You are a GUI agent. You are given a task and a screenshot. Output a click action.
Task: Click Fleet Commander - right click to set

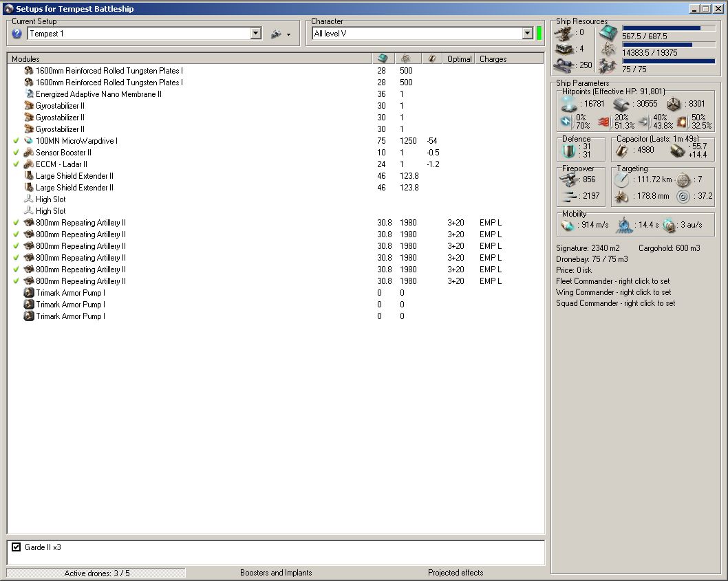[x=613, y=281]
